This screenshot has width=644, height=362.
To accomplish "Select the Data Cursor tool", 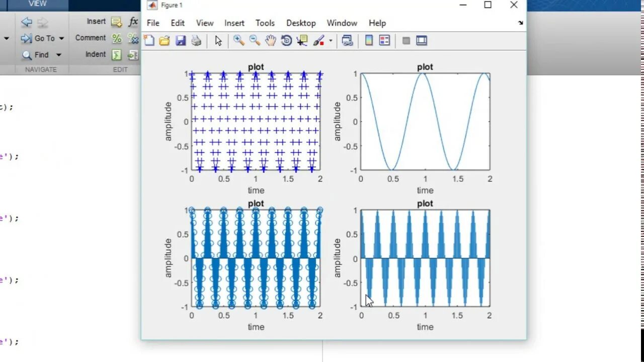I will [302, 41].
